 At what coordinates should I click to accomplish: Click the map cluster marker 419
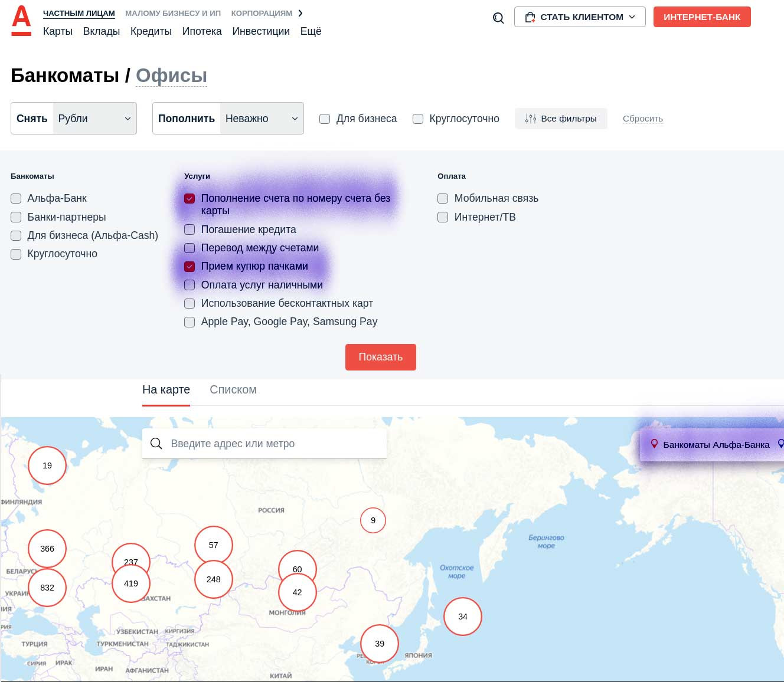click(131, 583)
